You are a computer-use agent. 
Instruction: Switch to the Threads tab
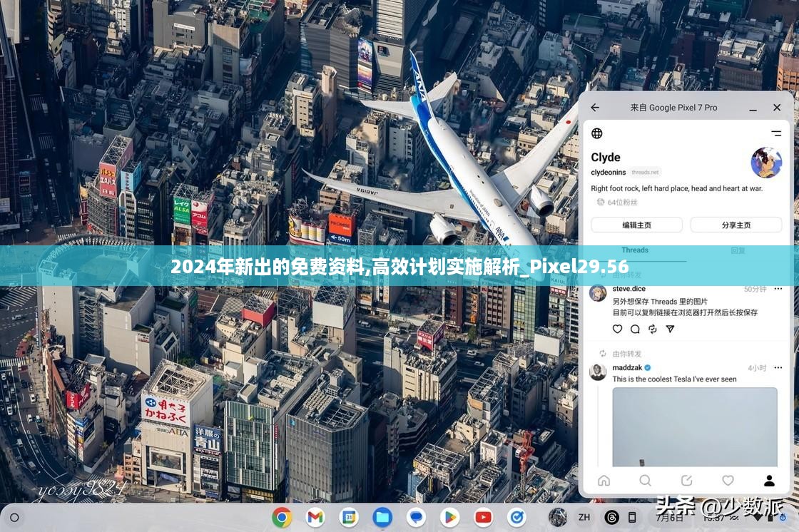pos(635,250)
